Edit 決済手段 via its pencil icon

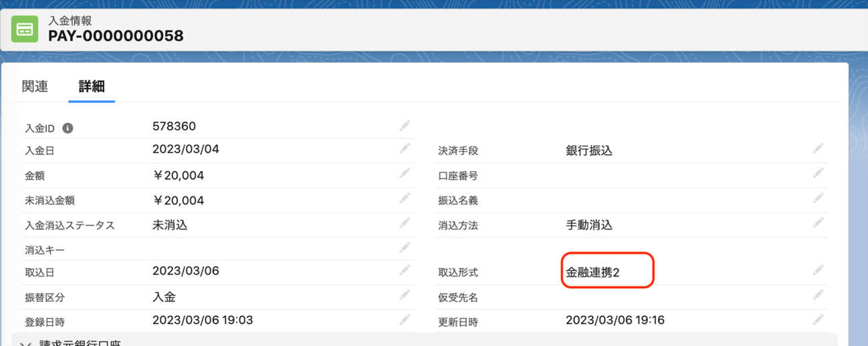(818, 149)
